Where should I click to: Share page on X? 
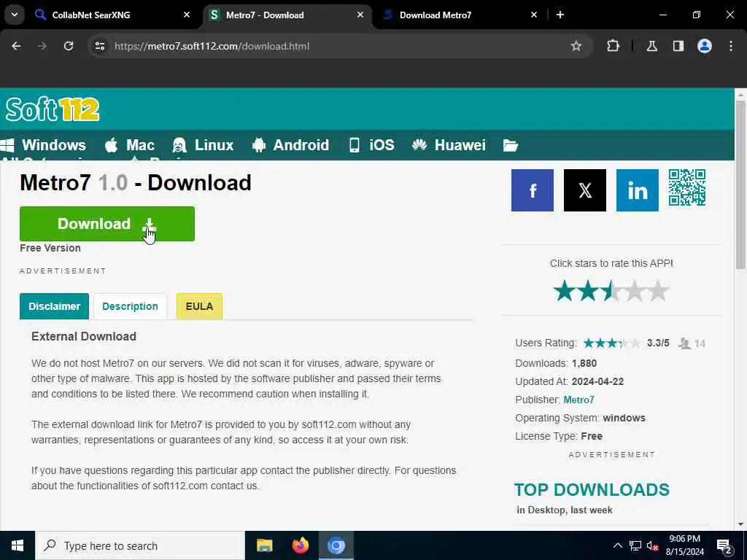pos(584,190)
